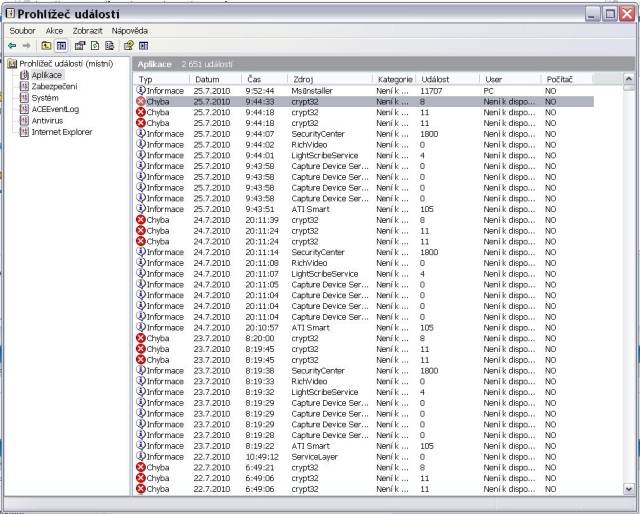The width and height of the screenshot is (640, 514).
Task: Select the RichVideo entry at 8:19:33
Action: click(x=363, y=381)
